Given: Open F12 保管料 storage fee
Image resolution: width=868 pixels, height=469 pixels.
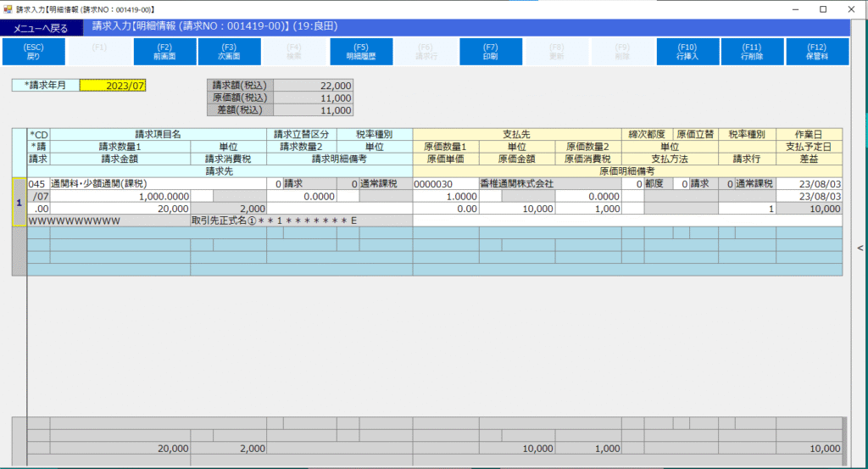Looking at the screenshot, I should tap(817, 52).
